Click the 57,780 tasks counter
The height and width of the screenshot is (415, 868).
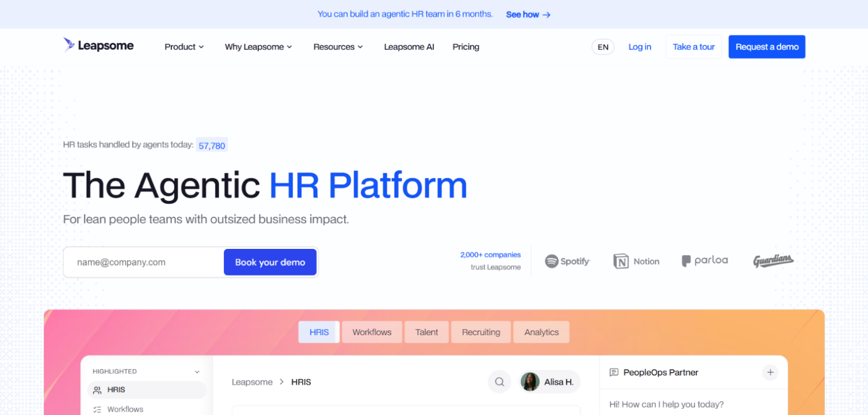tap(212, 145)
